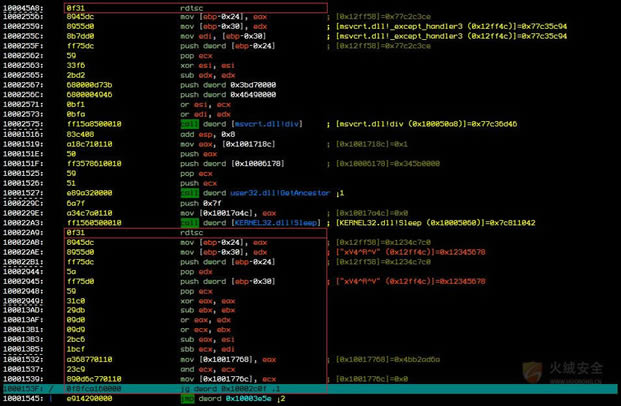The image size is (621, 406).
Task: Click the second rdtsc instruction at 100022A9
Action: [x=191, y=232]
